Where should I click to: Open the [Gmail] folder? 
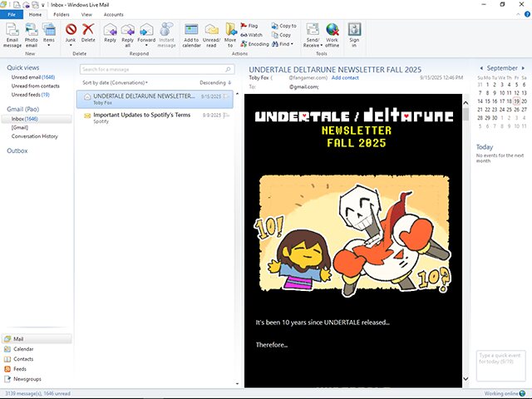tap(20, 127)
